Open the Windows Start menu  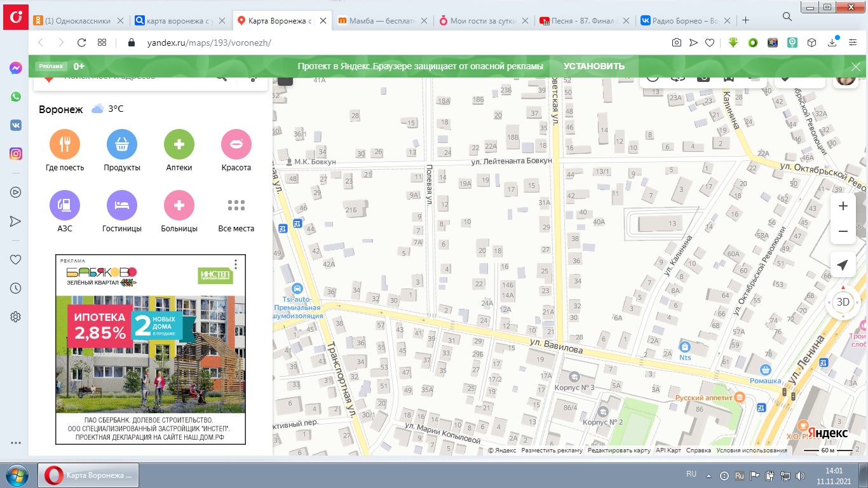coord(15,475)
